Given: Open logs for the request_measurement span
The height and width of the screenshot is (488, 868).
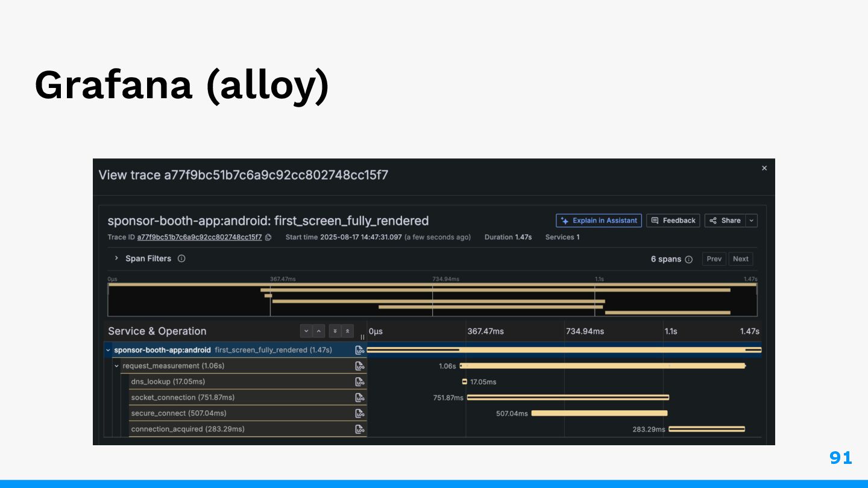Looking at the screenshot, I should click(x=360, y=366).
